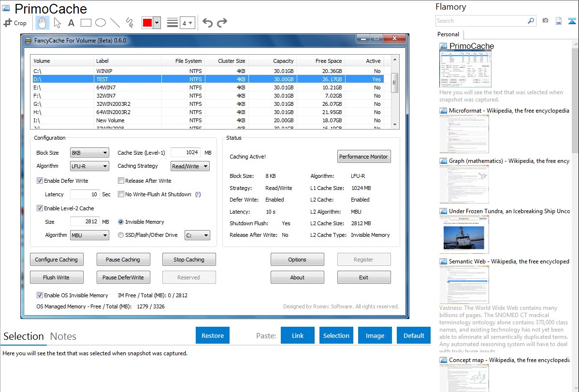Click the Semantic Web snapshot icon

point(443,261)
